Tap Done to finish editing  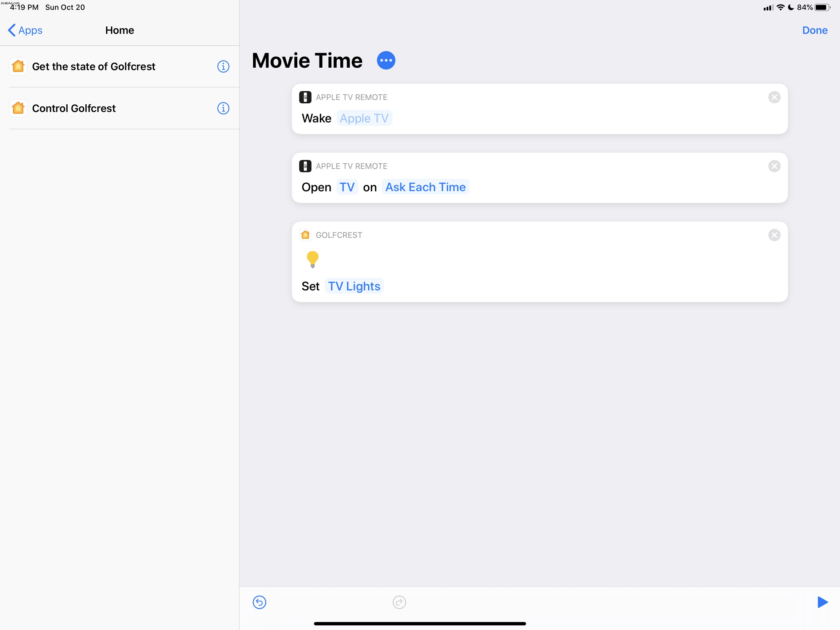[x=814, y=30]
